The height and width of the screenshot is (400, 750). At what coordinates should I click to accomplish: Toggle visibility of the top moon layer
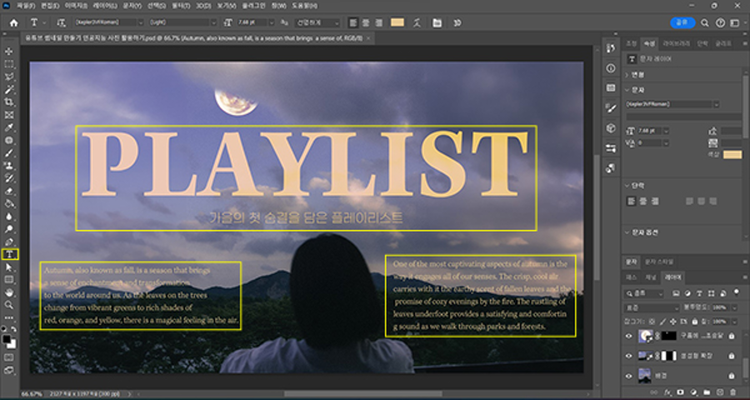tap(629, 337)
